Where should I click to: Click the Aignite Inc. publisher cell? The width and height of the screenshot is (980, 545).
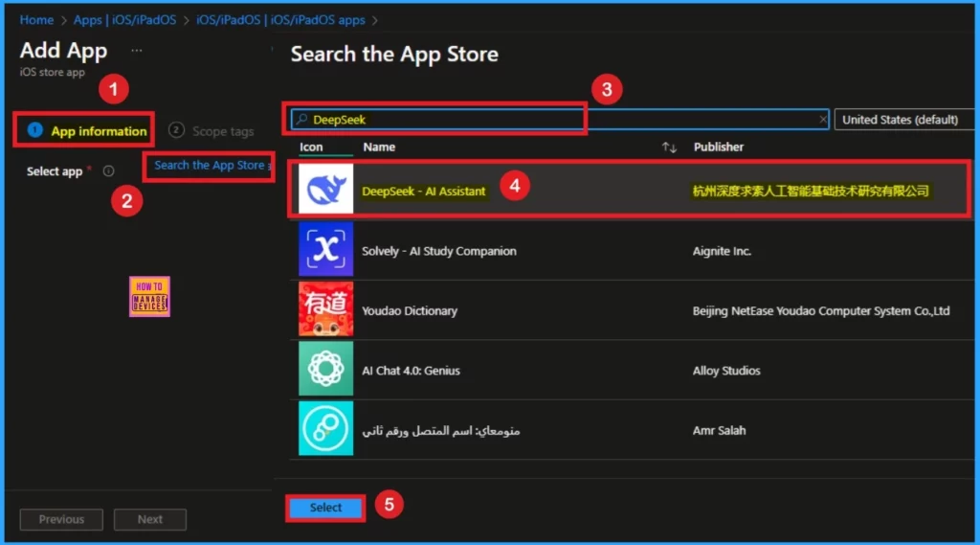722,251
